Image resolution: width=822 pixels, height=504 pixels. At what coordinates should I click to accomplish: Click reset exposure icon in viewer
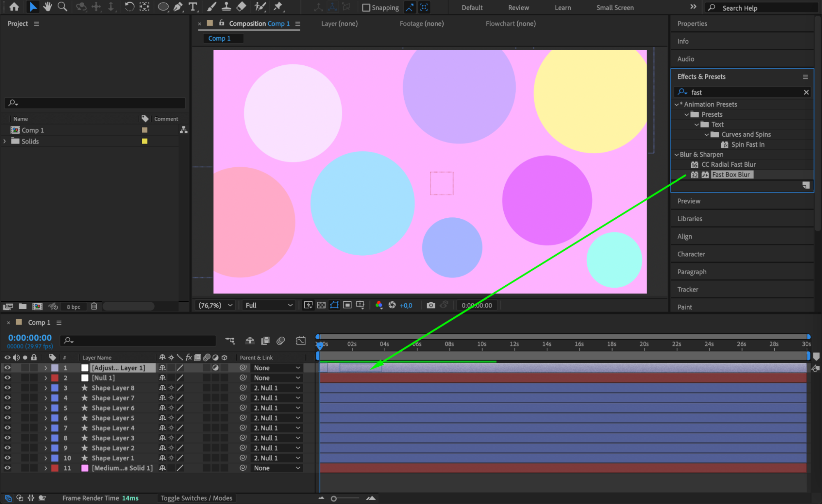click(392, 305)
